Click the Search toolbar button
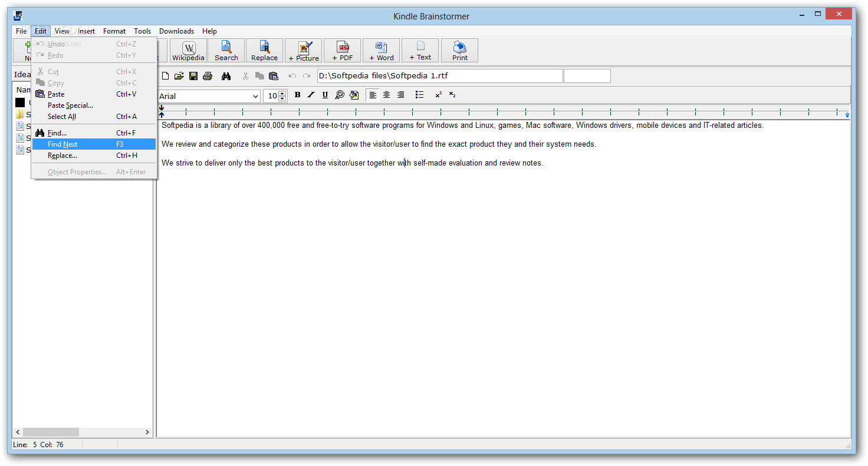The height and width of the screenshot is (466, 868). 226,51
